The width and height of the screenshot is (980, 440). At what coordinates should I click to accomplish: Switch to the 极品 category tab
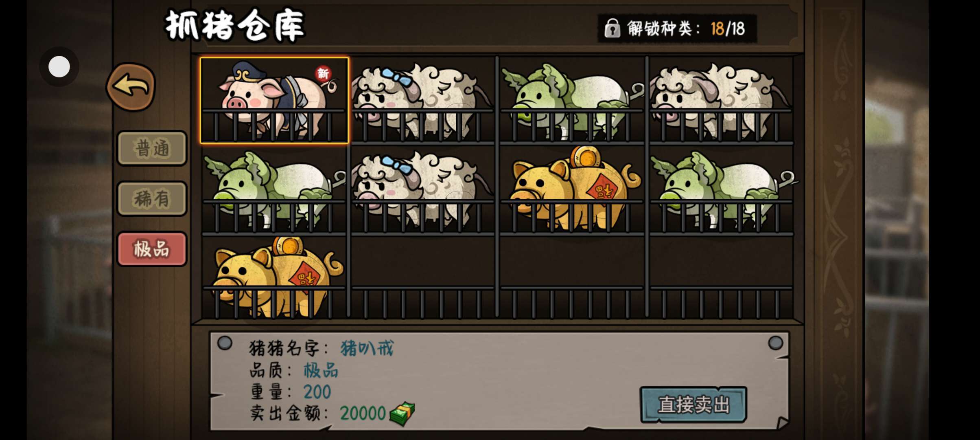[152, 249]
